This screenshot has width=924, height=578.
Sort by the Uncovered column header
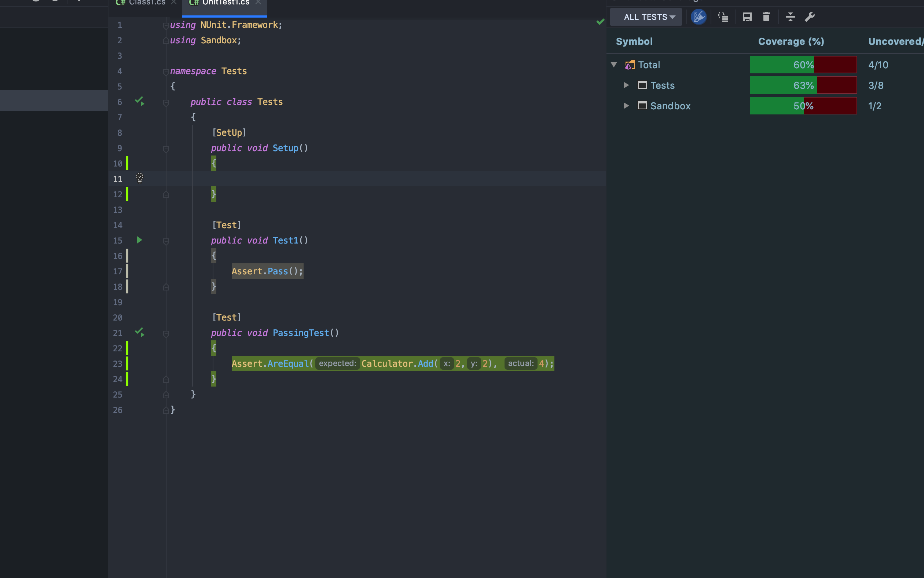(896, 41)
